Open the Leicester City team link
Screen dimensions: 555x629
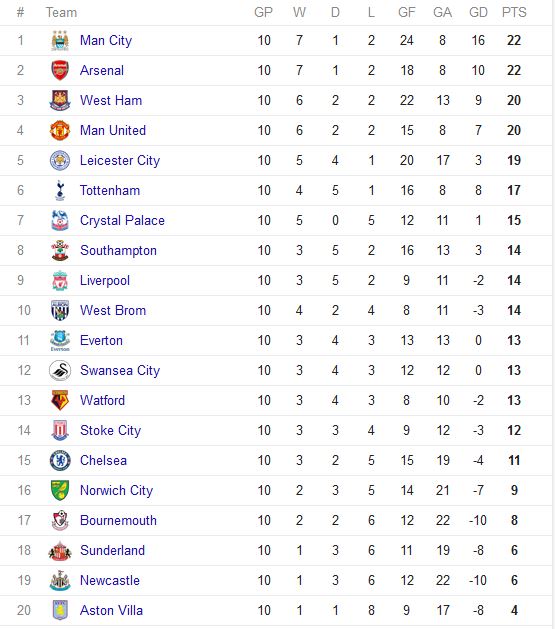pyautogui.click(x=120, y=160)
